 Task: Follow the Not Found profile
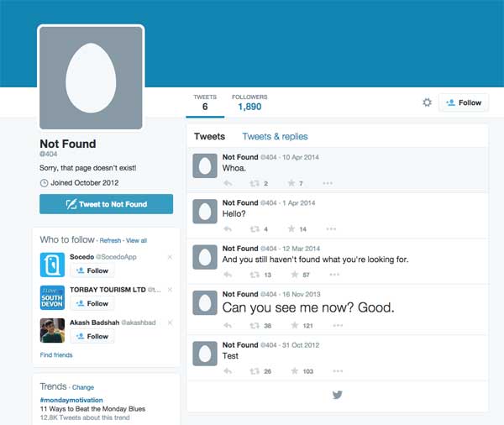[x=463, y=102]
